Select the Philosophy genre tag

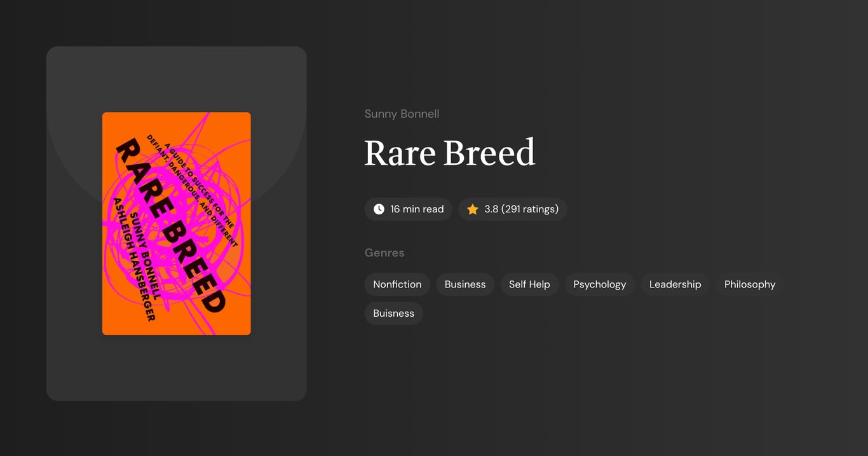tap(749, 284)
